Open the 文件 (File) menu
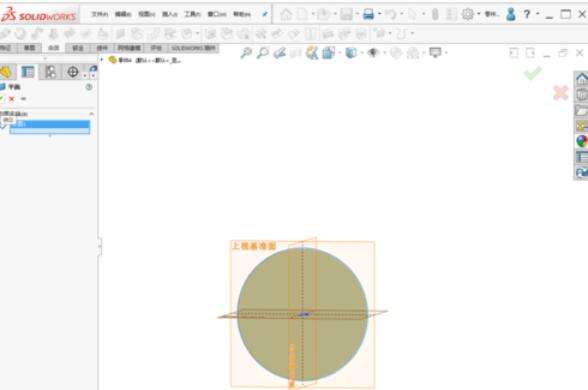588x390 pixels. tap(100, 14)
